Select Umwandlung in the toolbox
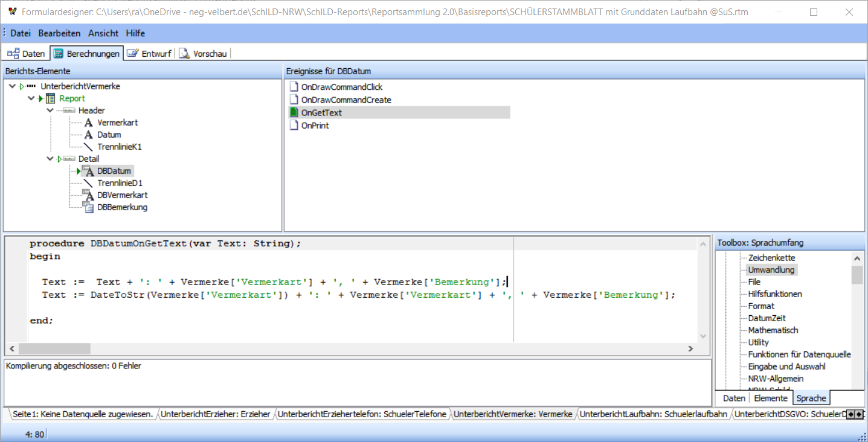This screenshot has height=442, width=868. (771, 270)
